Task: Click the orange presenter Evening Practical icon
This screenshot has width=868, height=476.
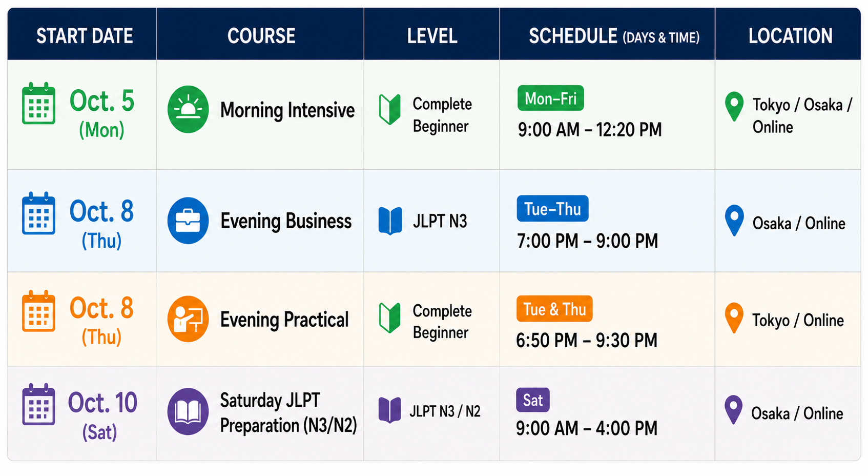Action: point(188,319)
